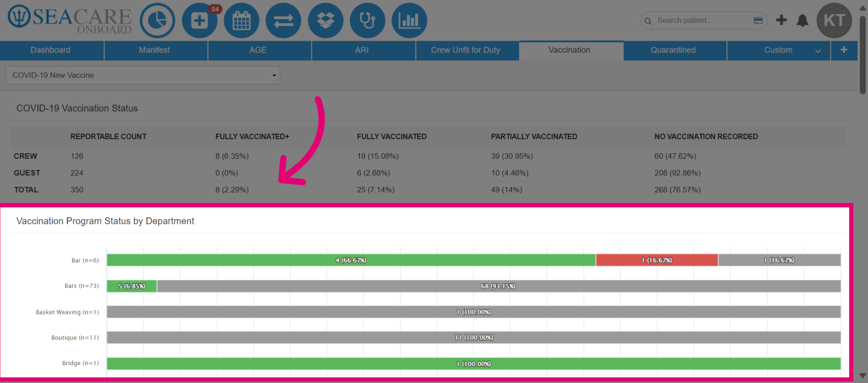Click green Bar segment 4 (66.67%)
The width and height of the screenshot is (868, 383).
[351, 260]
